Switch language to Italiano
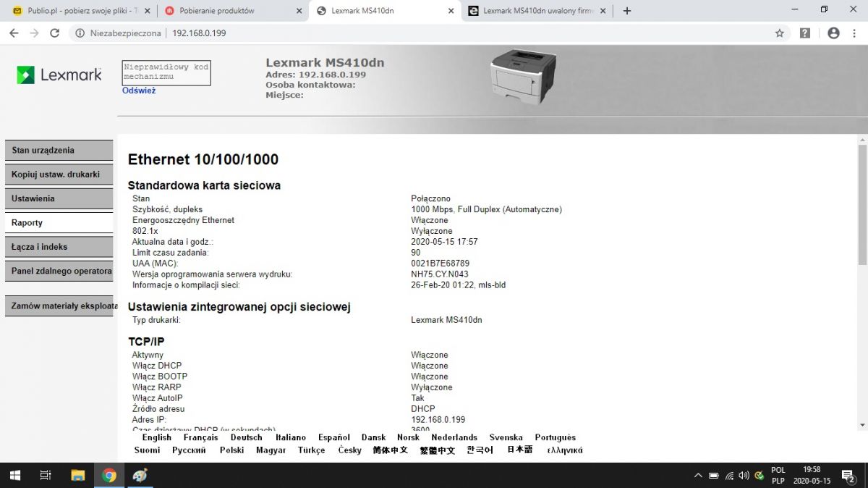 (x=291, y=437)
